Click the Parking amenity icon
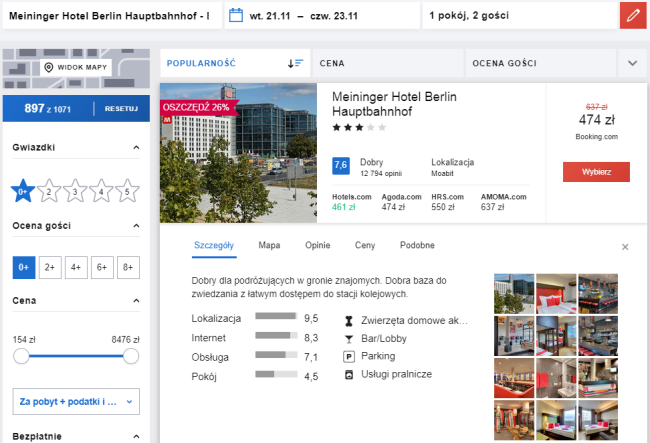The height and width of the screenshot is (443, 650). [349, 356]
